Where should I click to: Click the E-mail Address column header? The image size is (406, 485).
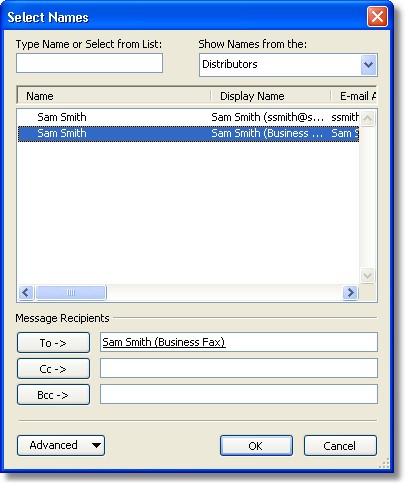354,96
